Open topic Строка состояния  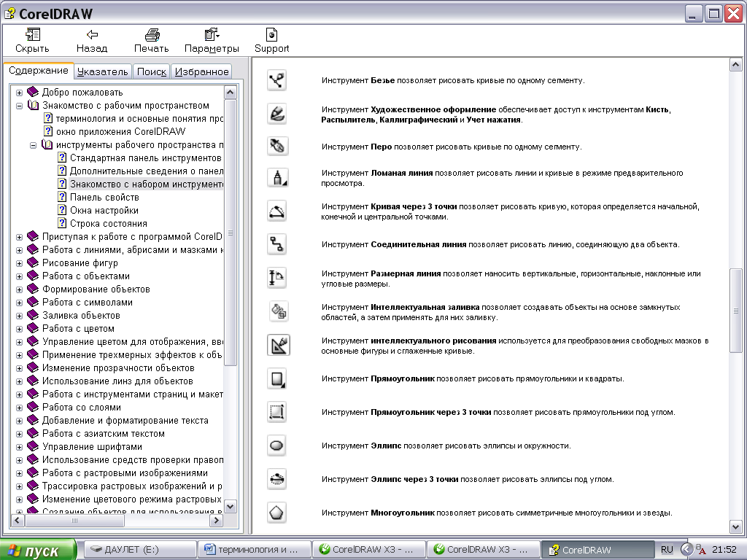coord(108,223)
